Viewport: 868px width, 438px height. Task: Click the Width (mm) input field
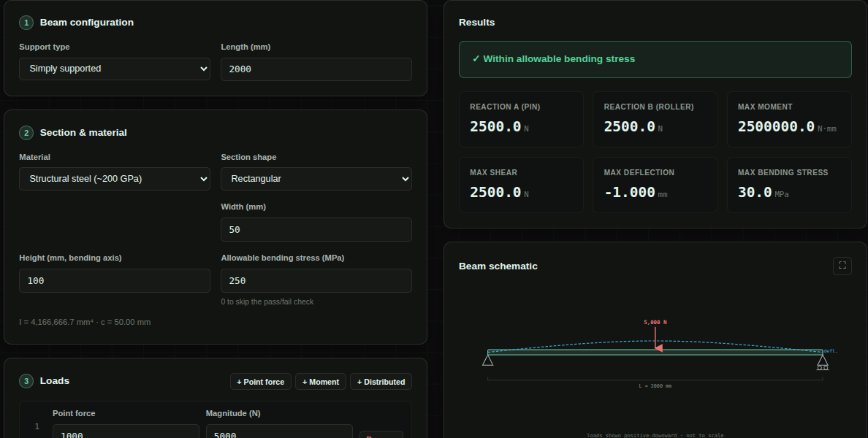coord(316,229)
